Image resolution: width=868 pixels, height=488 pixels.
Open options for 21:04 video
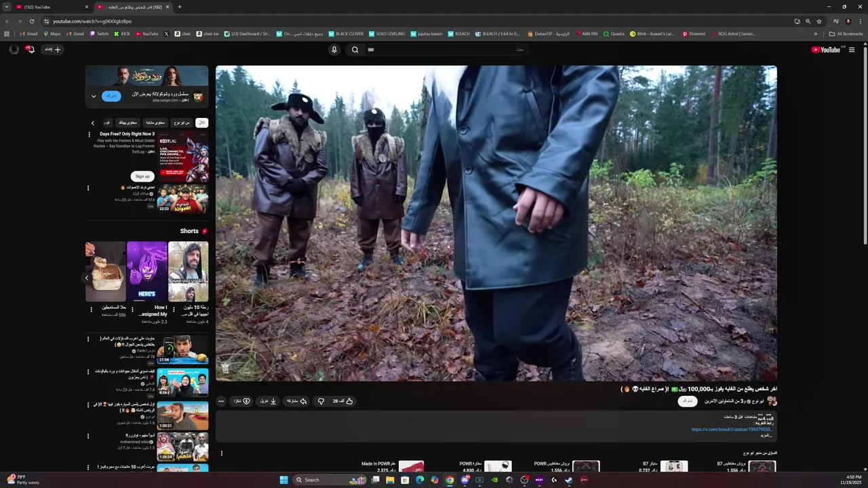tap(88, 339)
